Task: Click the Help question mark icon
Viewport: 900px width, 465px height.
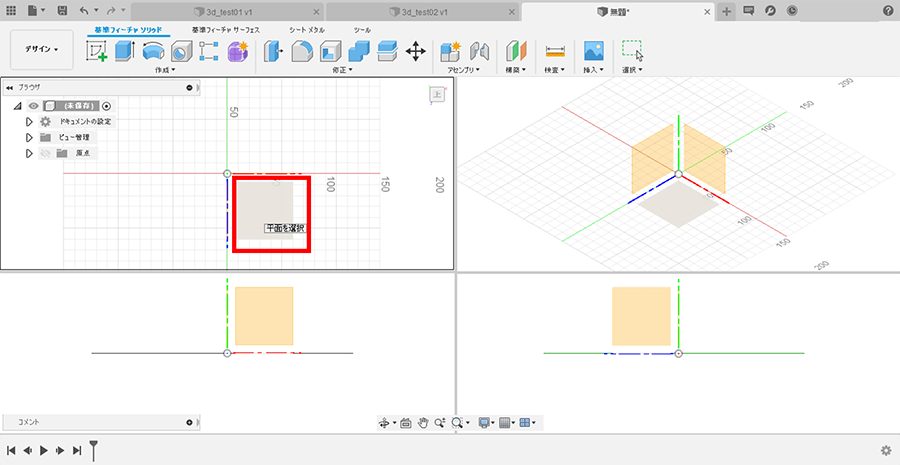Action: [x=887, y=11]
